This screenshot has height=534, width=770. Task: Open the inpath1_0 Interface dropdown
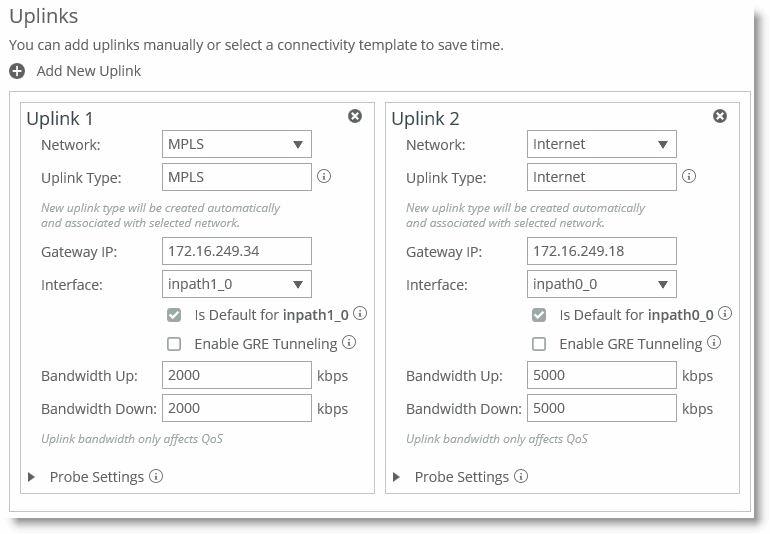point(237,284)
